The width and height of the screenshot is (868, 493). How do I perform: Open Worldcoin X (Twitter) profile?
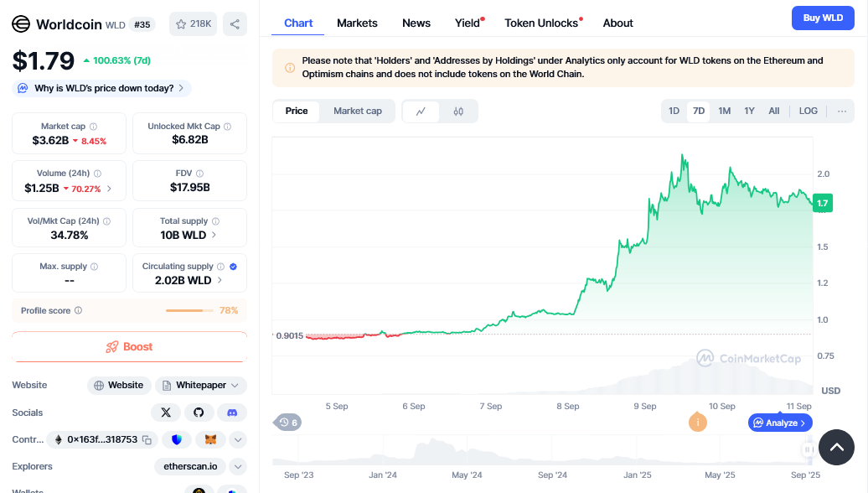pos(166,413)
